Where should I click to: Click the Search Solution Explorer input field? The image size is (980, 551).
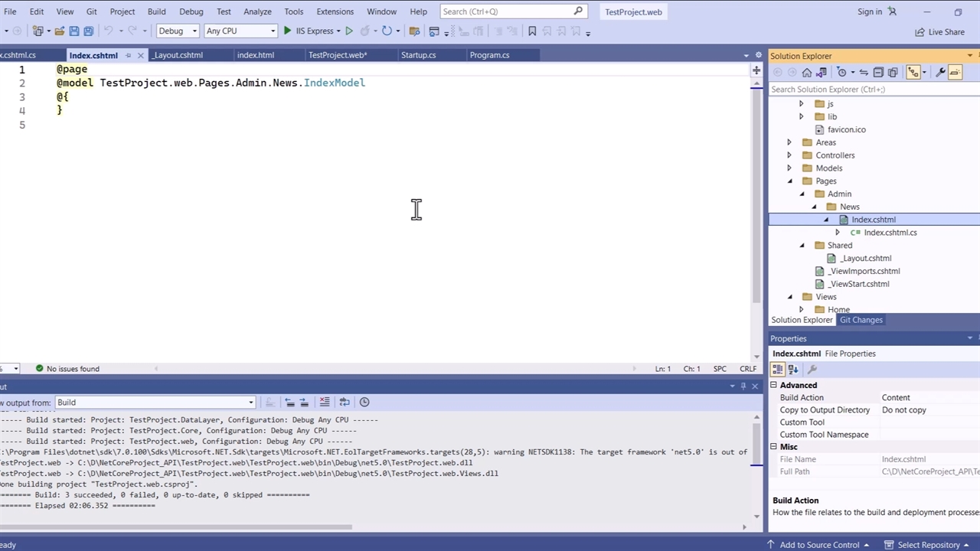tap(869, 90)
